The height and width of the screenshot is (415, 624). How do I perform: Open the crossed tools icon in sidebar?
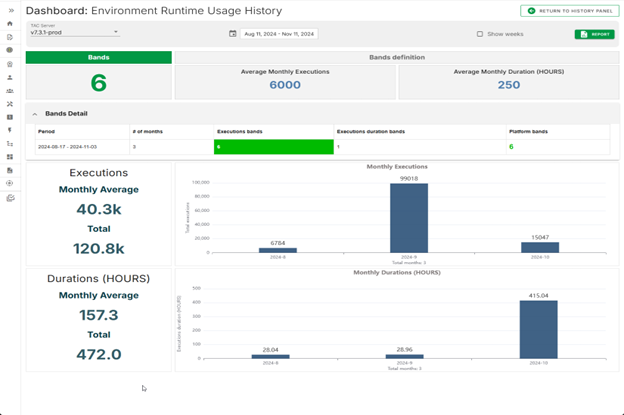pyautogui.click(x=10, y=103)
